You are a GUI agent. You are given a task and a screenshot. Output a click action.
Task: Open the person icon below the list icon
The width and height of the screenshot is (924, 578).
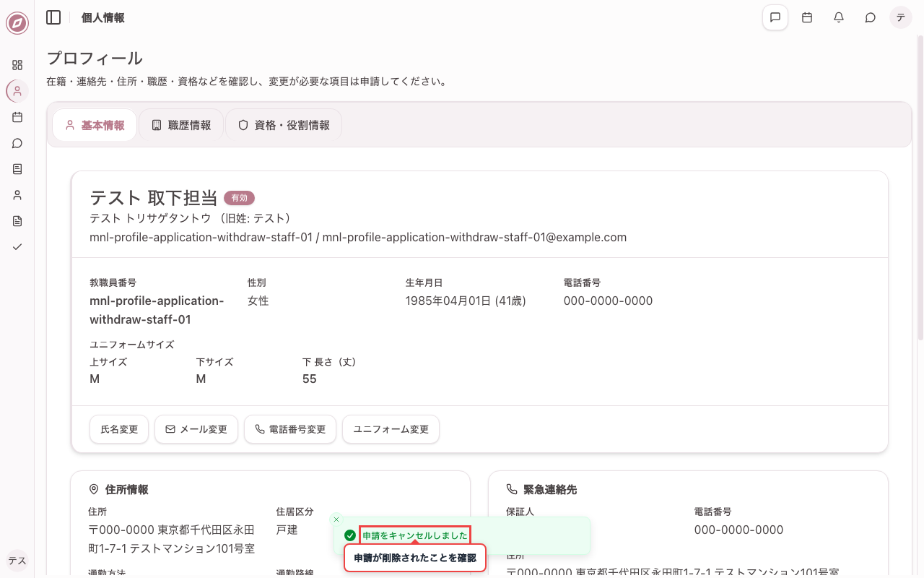(x=17, y=195)
